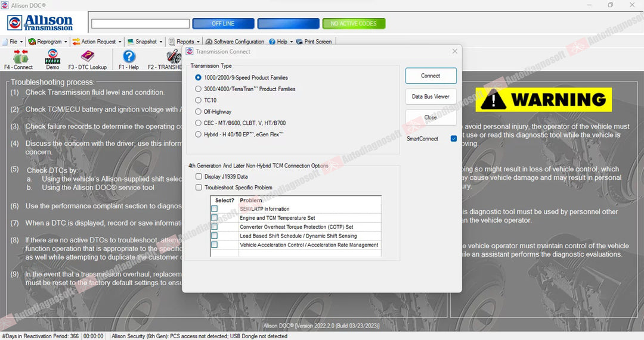The image size is (644, 340).
Task: Click 'Load Based Shift Schedule / Dynamic Shift Sensing'
Action: click(298, 236)
